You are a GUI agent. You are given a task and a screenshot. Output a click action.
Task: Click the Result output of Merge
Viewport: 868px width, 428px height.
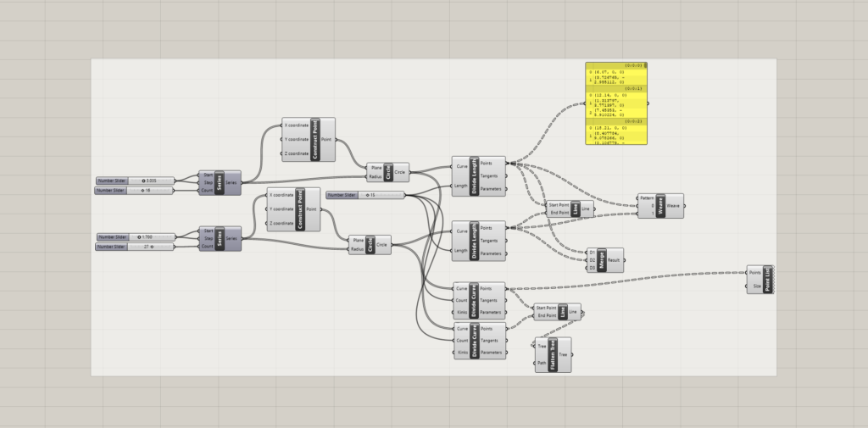point(614,260)
